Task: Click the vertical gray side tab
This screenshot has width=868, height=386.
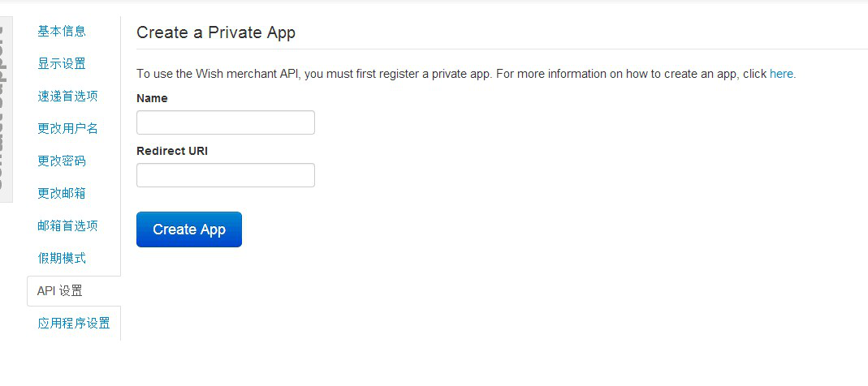Action: coord(6,114)
